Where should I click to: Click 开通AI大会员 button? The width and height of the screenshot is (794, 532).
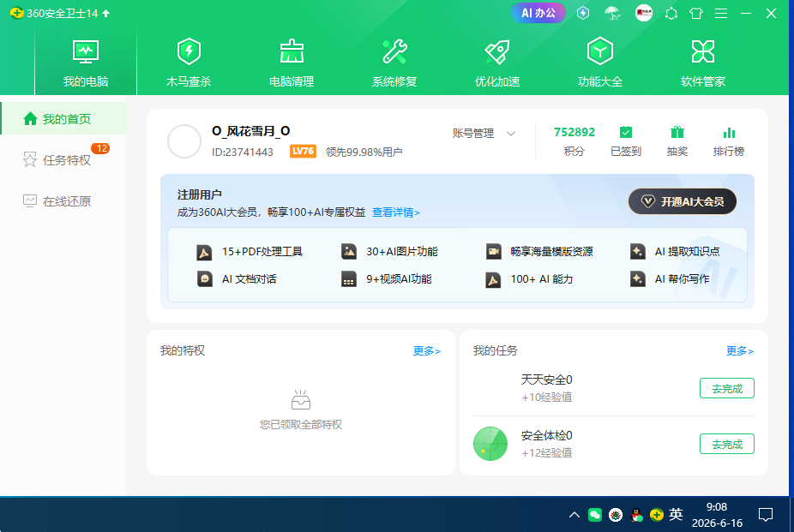click(682, 202)
